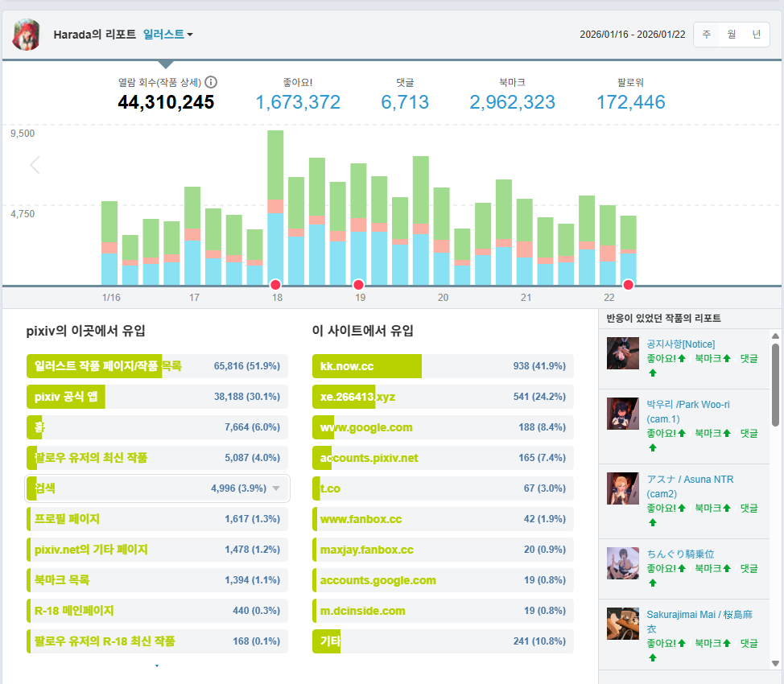Click the scroll-down arrow in the artwork list

click(x=775, y=662)
